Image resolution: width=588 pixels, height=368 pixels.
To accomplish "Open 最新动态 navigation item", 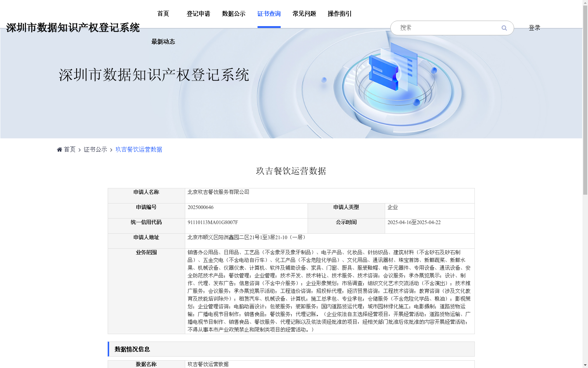I will pos(163,42).
